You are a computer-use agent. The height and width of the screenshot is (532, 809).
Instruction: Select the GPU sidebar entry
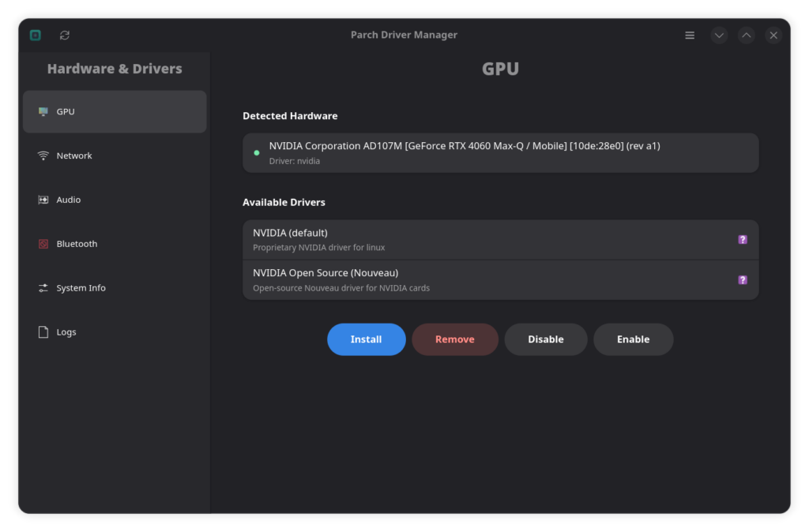(x=115, y=111)
